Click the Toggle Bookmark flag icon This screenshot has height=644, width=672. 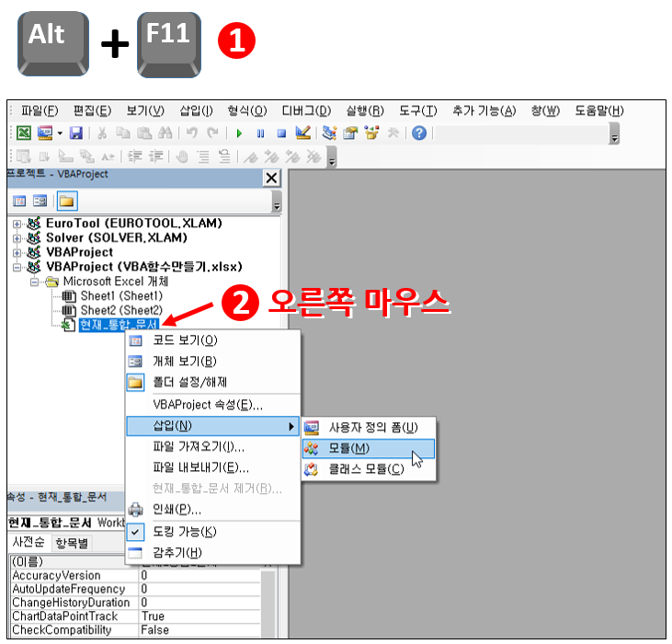coord(250,157)
